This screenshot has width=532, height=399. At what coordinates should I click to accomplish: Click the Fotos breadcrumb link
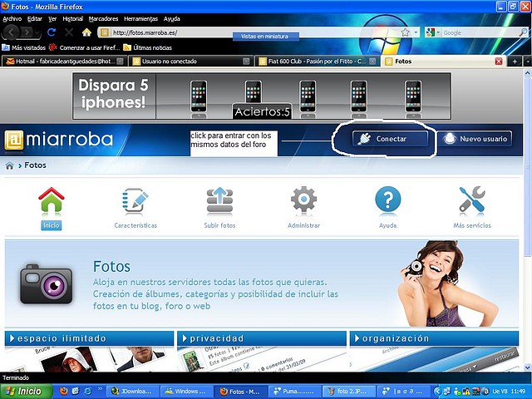35,165
